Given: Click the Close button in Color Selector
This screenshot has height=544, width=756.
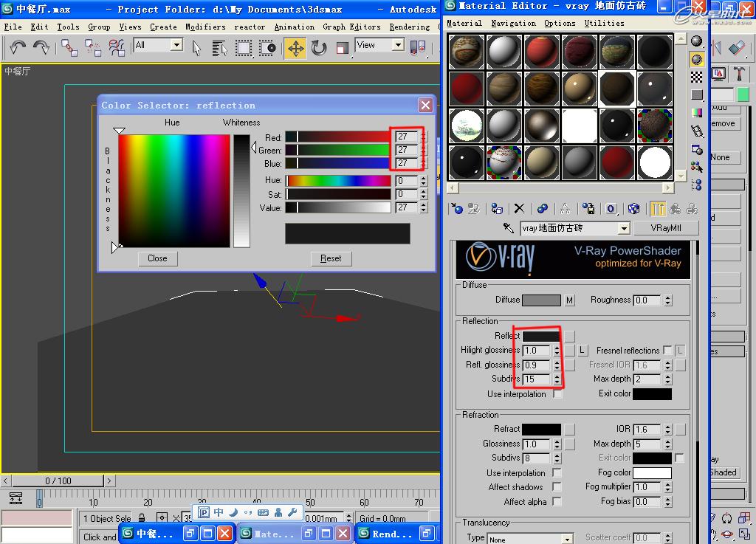Looking at the screenshot, I should coord(157,258).
